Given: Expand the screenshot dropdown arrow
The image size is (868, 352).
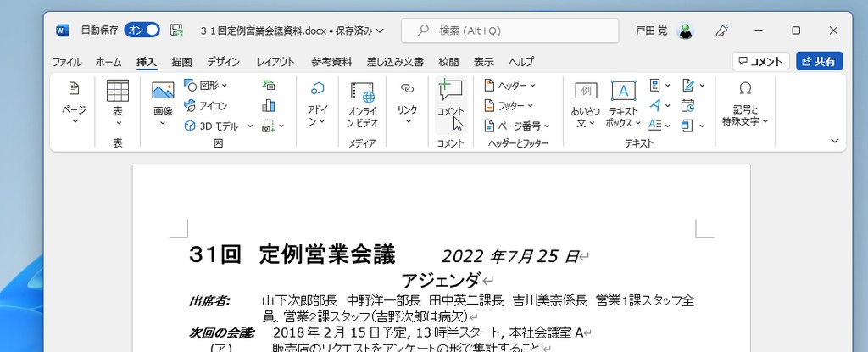Looking at the screenshot, I should 281,126.
